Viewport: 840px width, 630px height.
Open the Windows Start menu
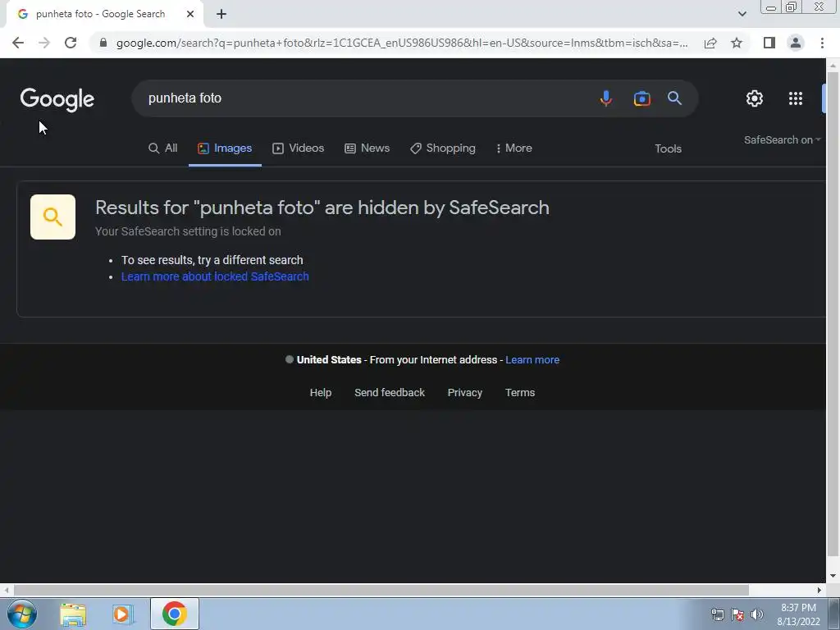pos(22,614)
